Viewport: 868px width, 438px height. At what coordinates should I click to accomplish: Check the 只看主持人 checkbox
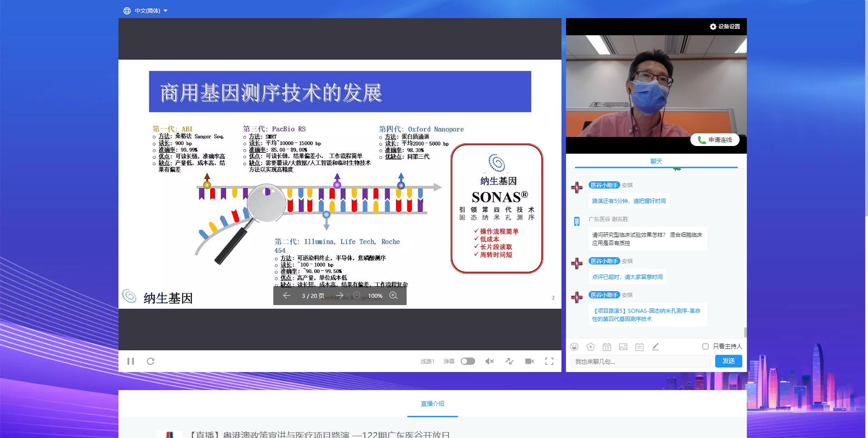point(705,346)
